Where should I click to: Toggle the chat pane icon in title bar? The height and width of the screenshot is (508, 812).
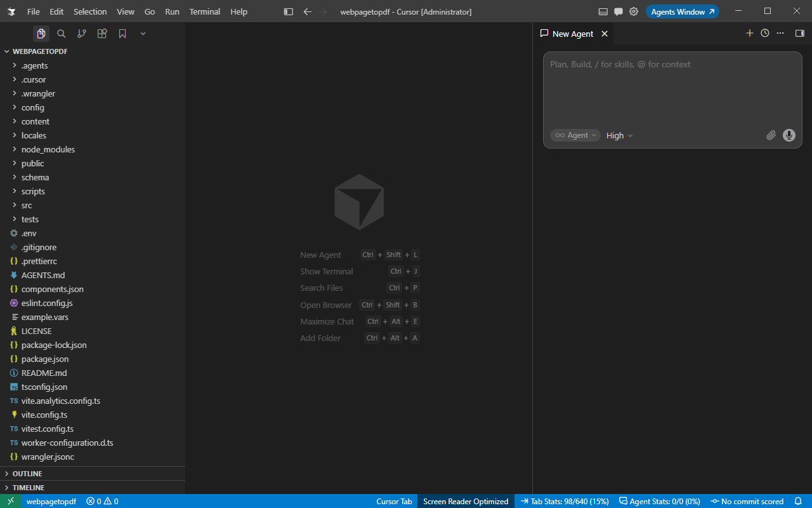pyautogui.click(x=619, y=11)
